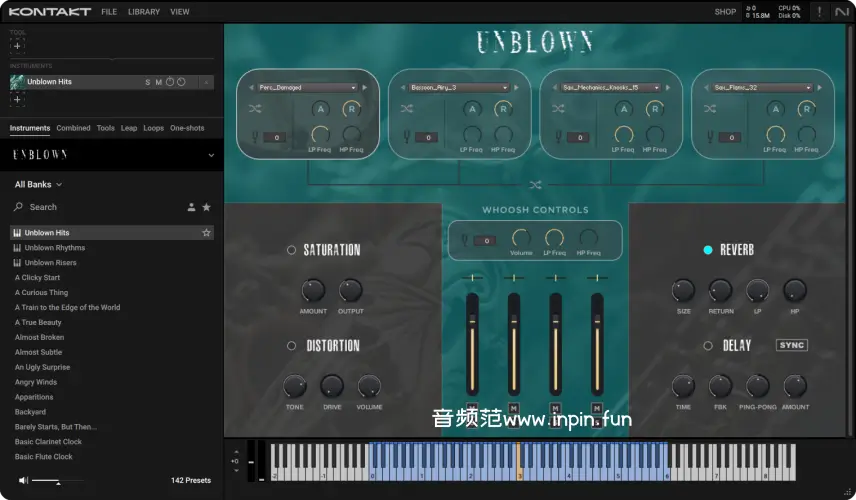
Task: Expand the All Banks dropdown
Action: (x=38, y=184)
